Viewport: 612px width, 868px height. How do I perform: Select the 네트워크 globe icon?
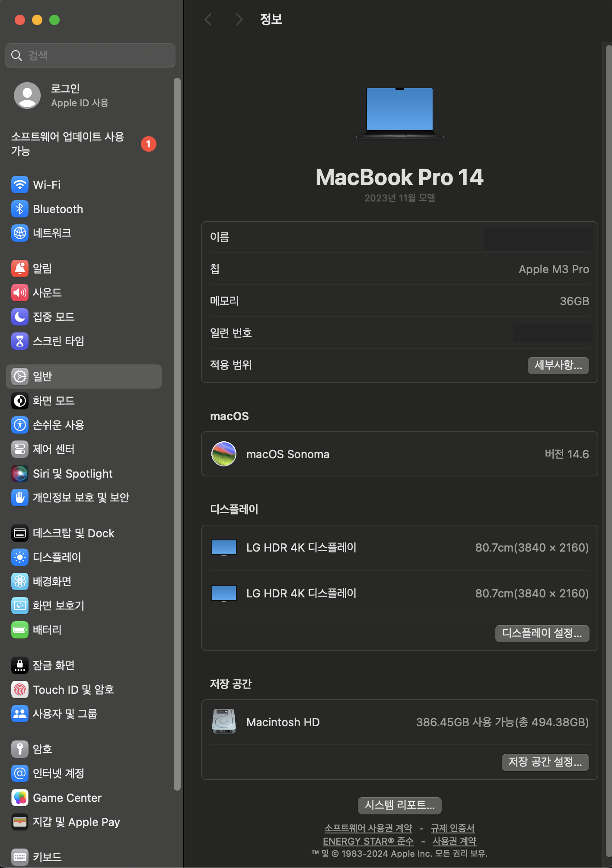click(20, 233)
